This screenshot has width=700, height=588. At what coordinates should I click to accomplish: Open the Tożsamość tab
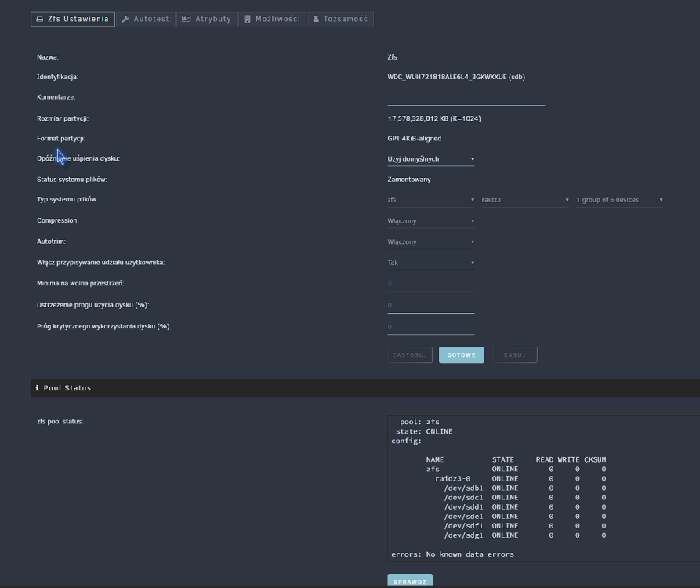pyautogui.click(x=340, y=19)
